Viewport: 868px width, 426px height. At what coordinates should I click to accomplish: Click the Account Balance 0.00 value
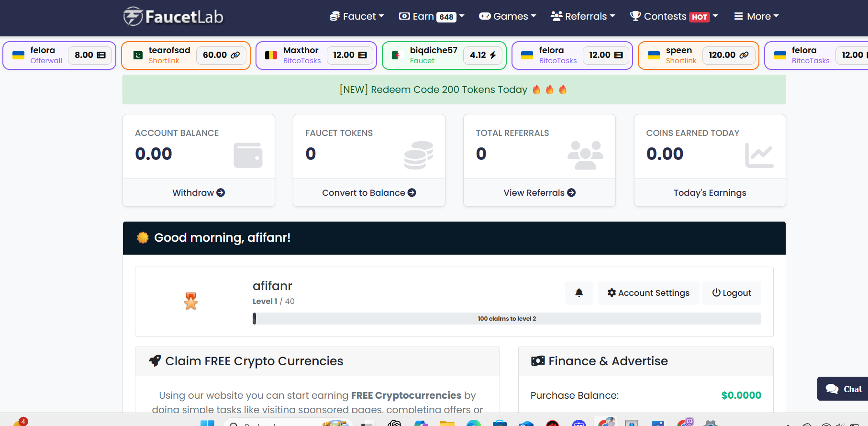[x=154, y=154]
